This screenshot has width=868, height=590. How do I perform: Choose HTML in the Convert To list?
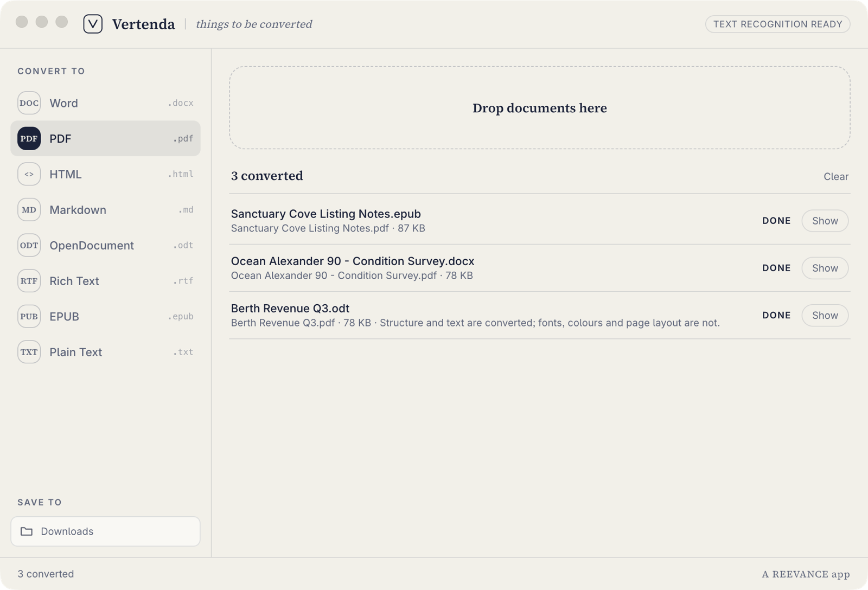pyautogui.click(x=105, y=174)
